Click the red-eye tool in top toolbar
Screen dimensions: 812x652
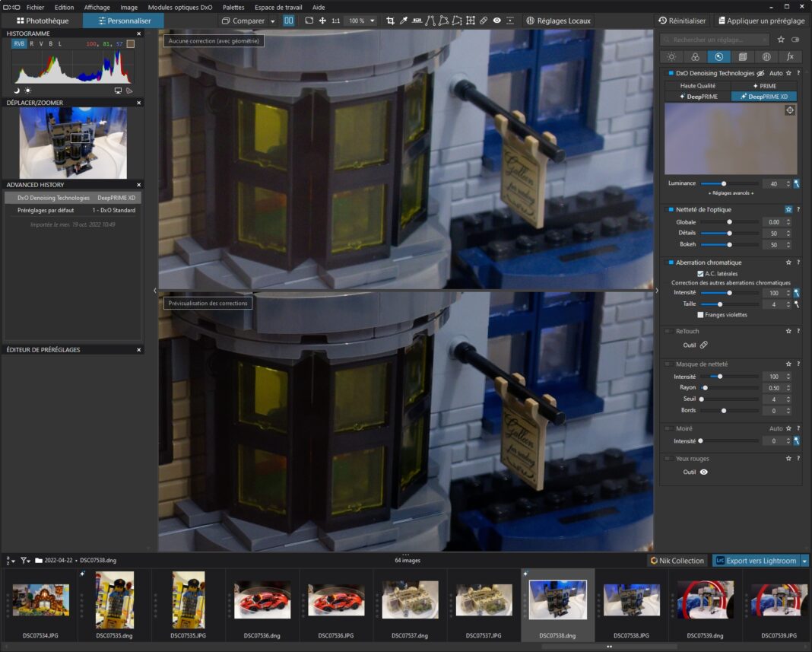click(496, 21)
